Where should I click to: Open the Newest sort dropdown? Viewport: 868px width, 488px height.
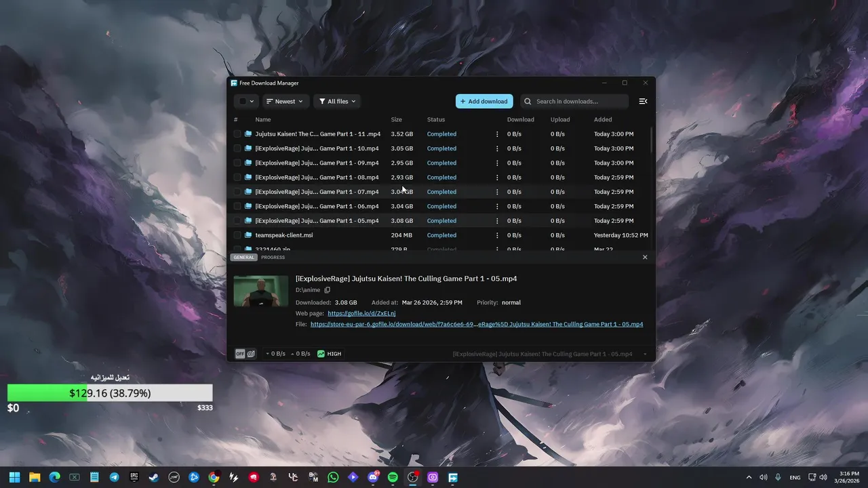click(x=285, y=102)
